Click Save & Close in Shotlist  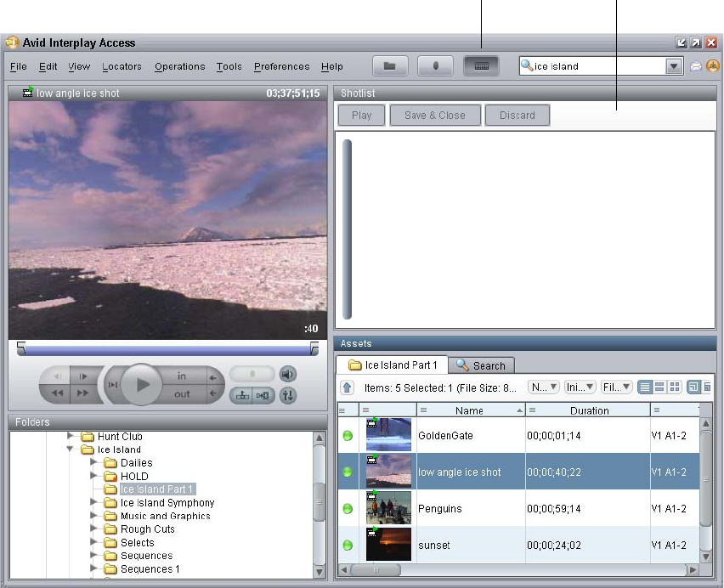pyautogui.click(x=435, y=115)
